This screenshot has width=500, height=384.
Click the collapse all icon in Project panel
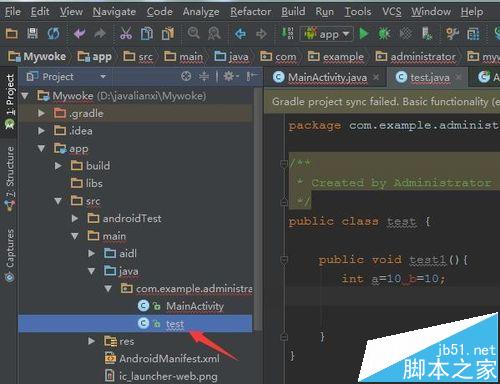pos(204,77)
